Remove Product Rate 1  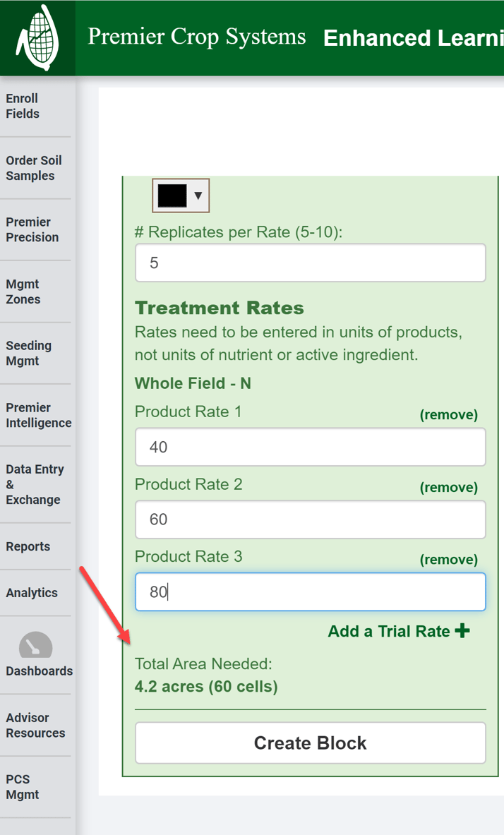(x=448, y=414)
